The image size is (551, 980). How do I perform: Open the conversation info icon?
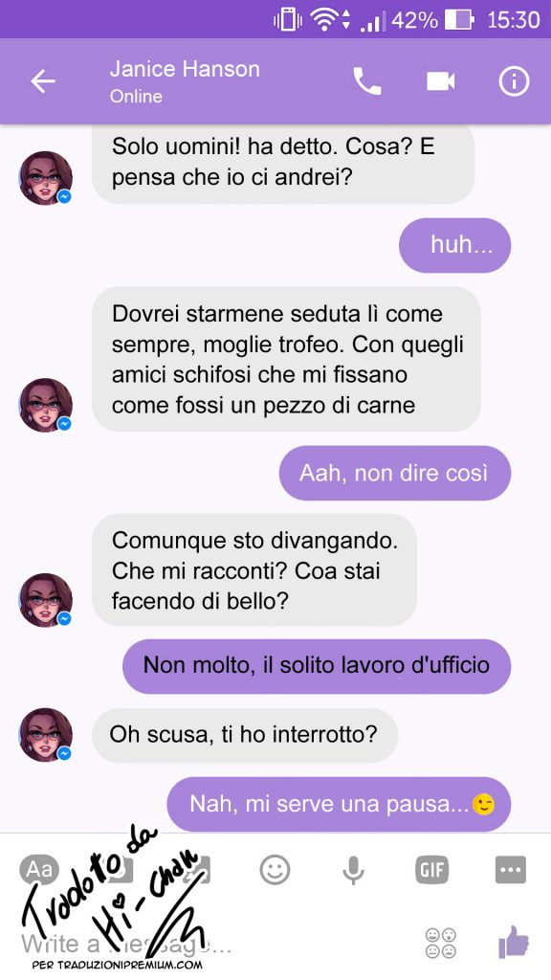pyautogui.click(x=514, y=81)
